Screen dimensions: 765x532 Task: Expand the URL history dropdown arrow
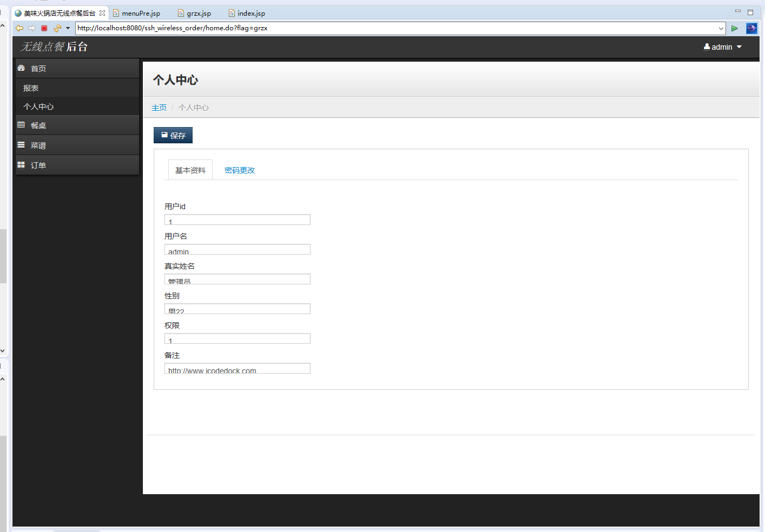tap(721, 28)
